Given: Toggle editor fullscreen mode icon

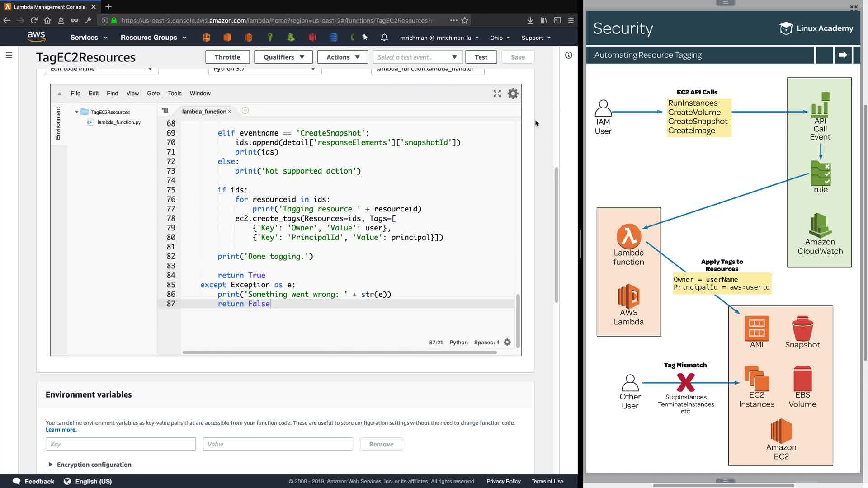Looking at the screenshot, I should [497, 94].
